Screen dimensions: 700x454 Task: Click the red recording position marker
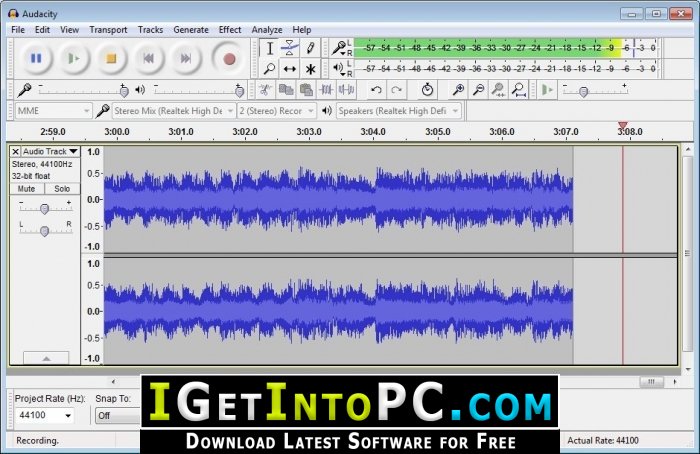[623, 125]
